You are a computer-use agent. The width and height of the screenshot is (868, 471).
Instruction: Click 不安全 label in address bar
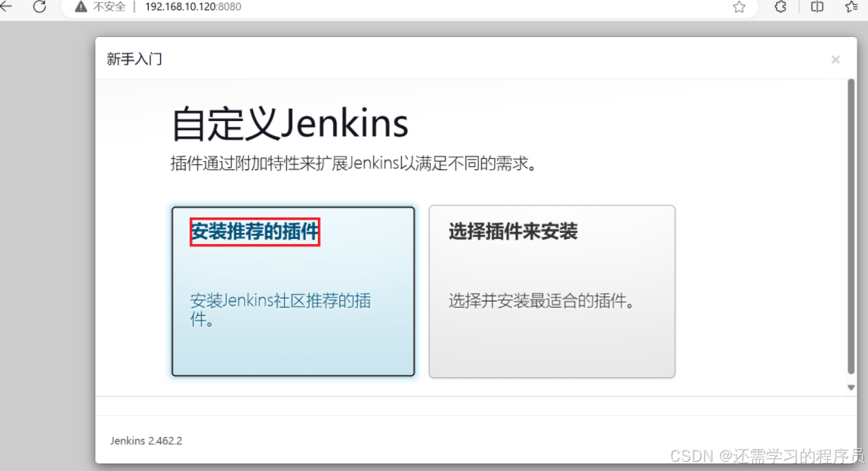pos(109,7)
